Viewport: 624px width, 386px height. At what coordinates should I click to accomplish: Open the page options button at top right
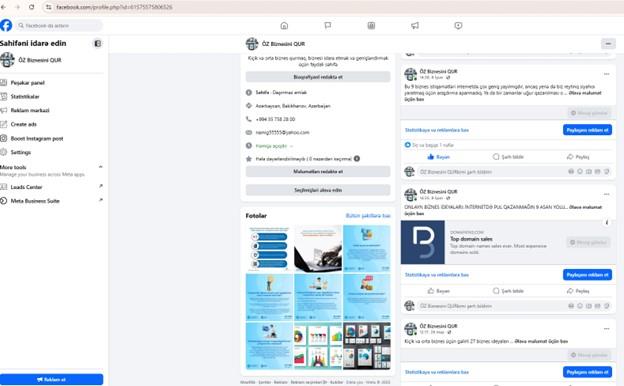coord(608,44)
